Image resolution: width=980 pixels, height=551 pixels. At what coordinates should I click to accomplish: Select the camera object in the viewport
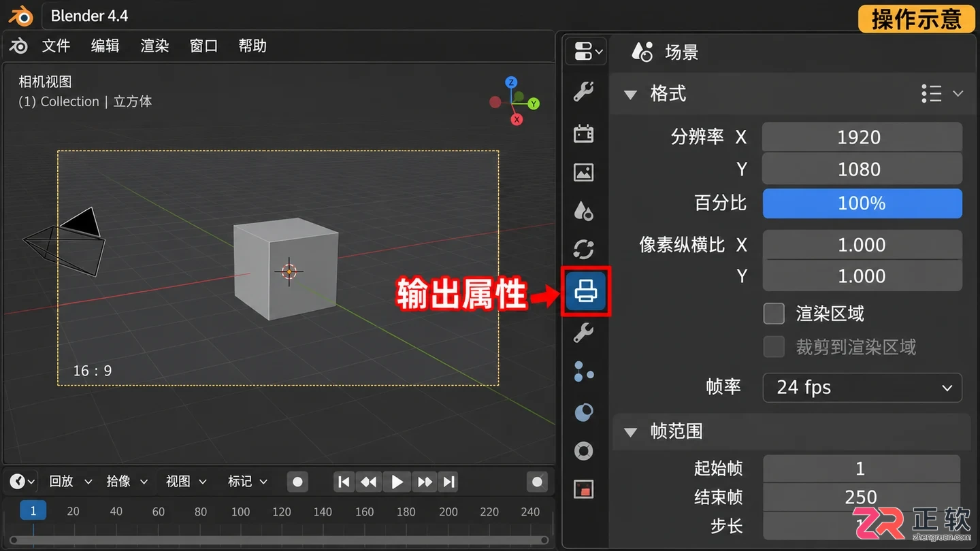pos(65,242)
